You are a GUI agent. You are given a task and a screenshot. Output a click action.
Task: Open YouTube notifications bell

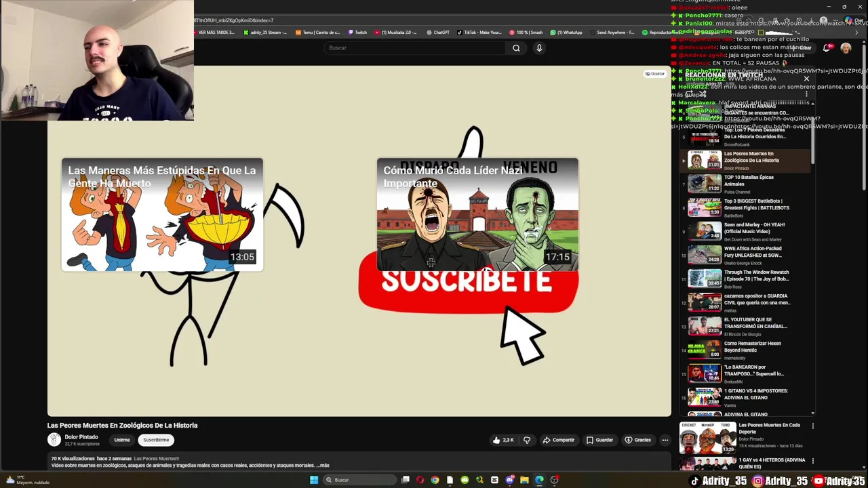click(827, 48)
